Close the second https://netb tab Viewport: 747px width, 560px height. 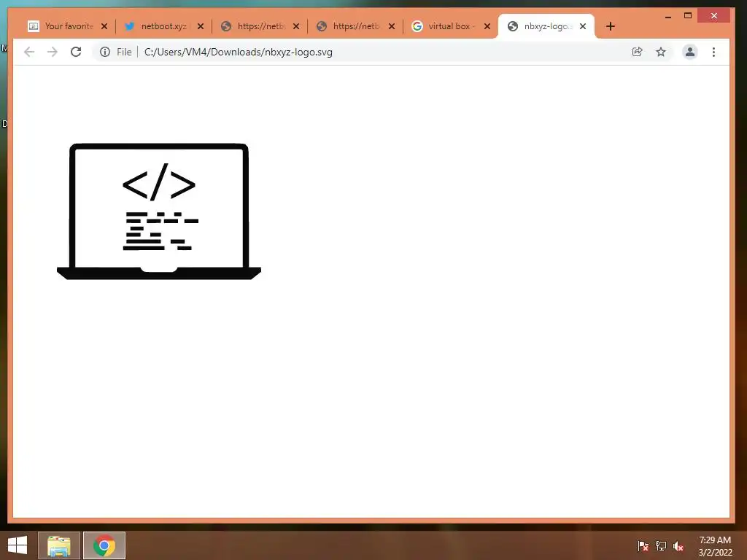(x=392, y=26)
